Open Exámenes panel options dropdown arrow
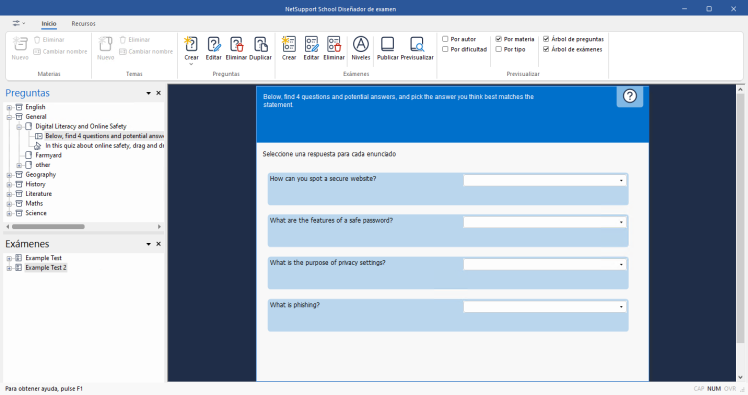Screen dimensions: 748x395 pos(148,244)
